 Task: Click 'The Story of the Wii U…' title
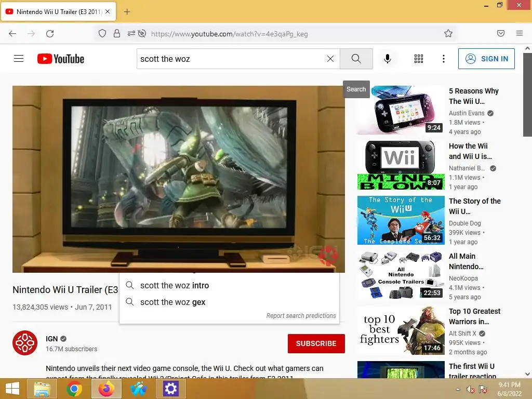pos(475,206)
